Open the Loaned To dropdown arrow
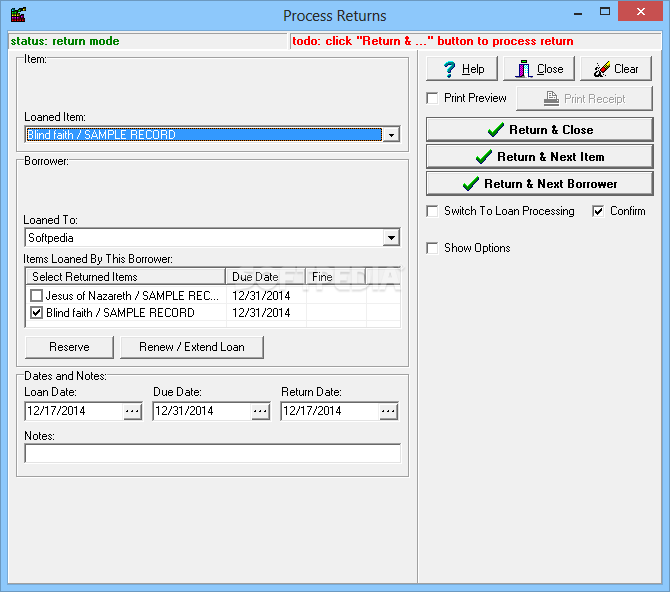670x592 pixels. click(x=391, y=238)
